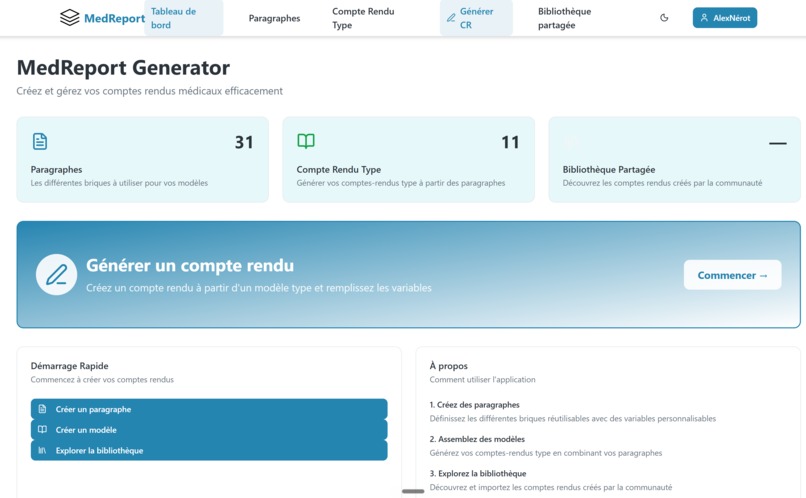
Task: Click the Commencez à créer vos comptes rendus subtitle
Action: coord(102,380)
